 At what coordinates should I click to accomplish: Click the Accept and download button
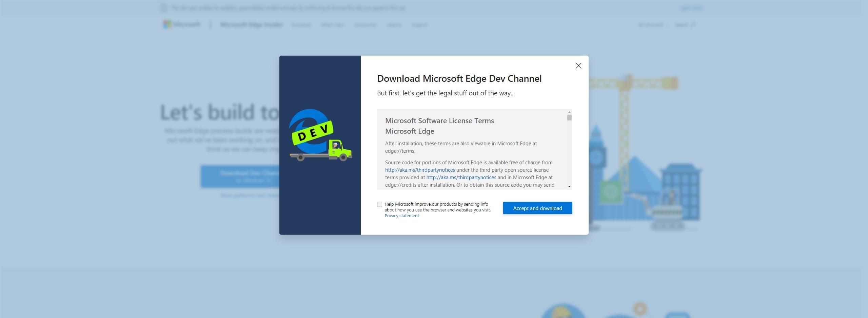click(537, 208)
